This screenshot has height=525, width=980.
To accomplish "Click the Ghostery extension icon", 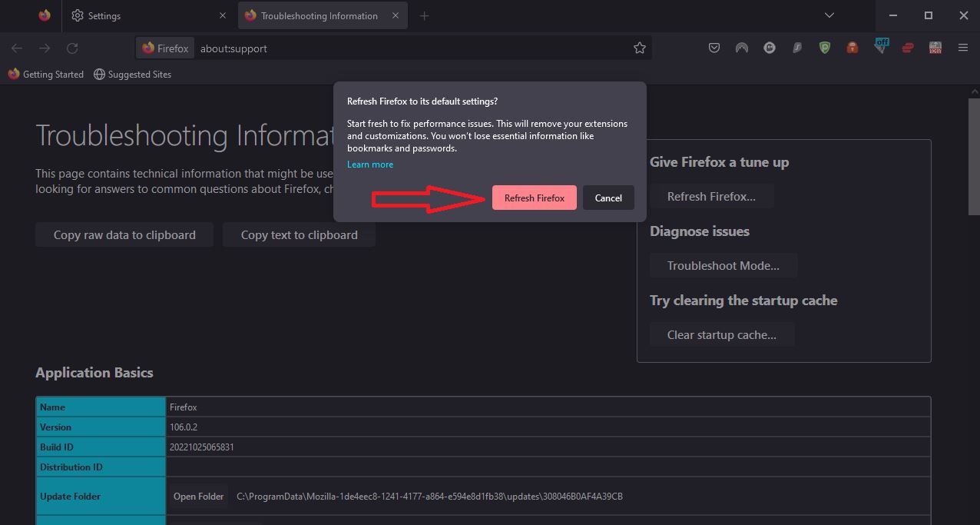I will point(769,47).
